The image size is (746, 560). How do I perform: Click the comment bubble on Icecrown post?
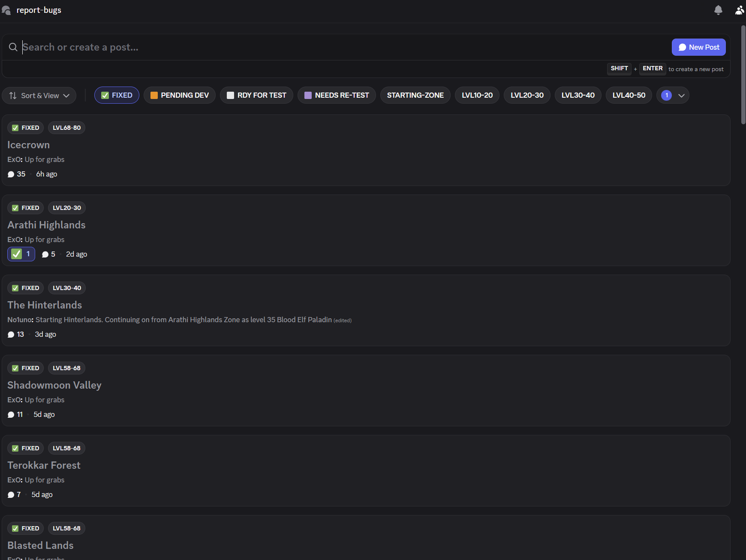click(11, 174)
